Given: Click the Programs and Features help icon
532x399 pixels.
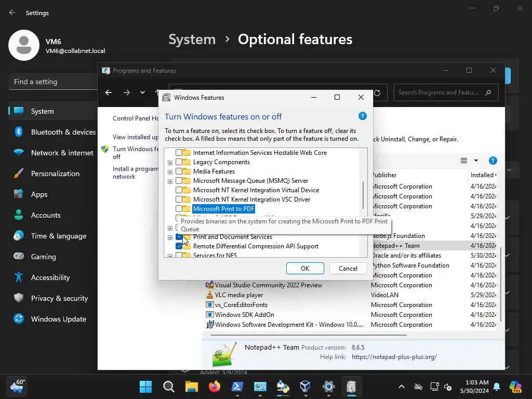Looking at the screenshot, I should [493, 161].
